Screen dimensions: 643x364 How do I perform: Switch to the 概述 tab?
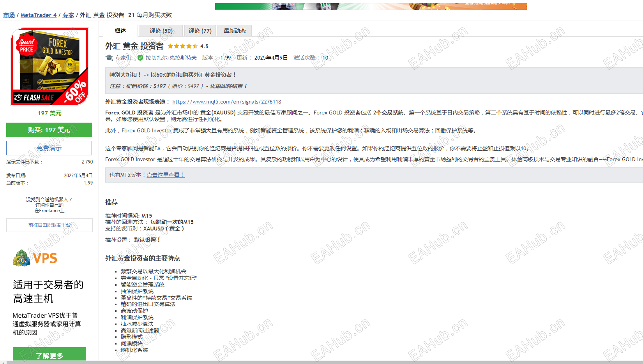point(120,31)
